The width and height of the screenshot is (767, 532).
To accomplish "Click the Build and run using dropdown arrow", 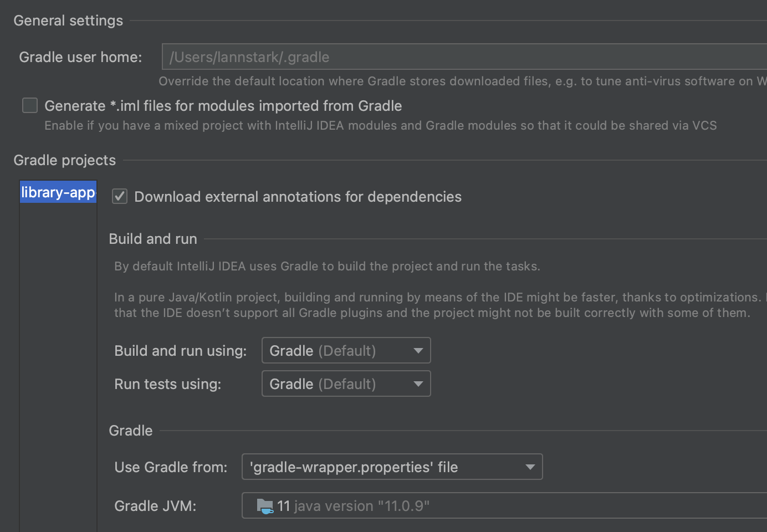I will (x=418, y=351).
